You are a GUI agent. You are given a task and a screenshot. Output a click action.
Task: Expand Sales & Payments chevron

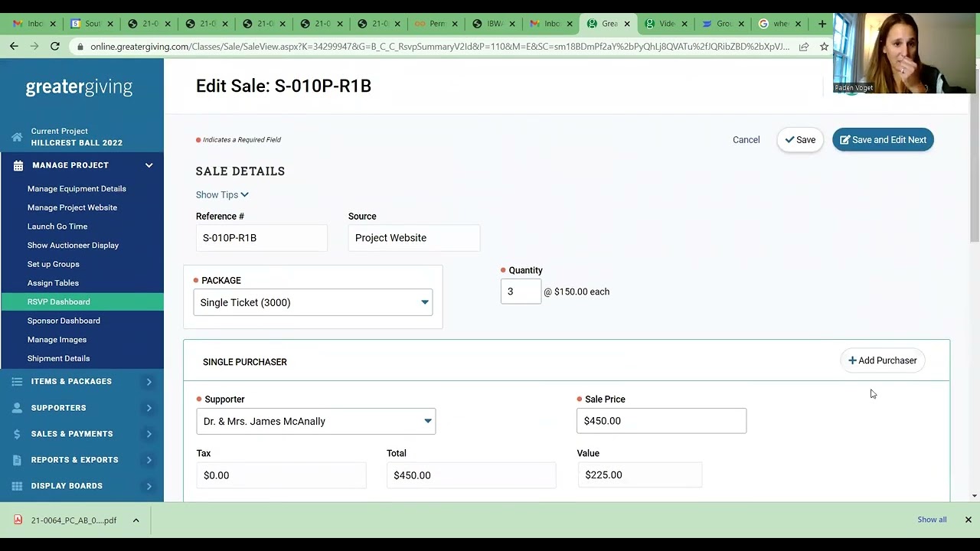[149, 434]
